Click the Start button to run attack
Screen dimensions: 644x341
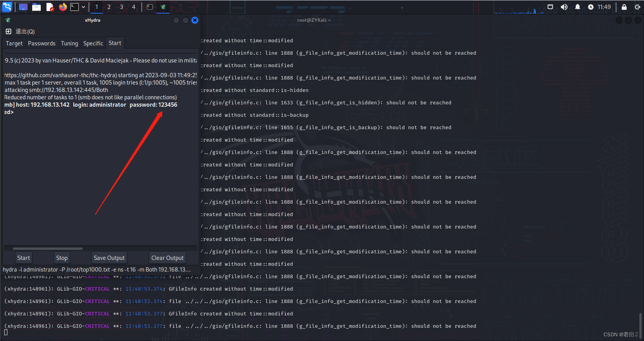pos(24,258)
